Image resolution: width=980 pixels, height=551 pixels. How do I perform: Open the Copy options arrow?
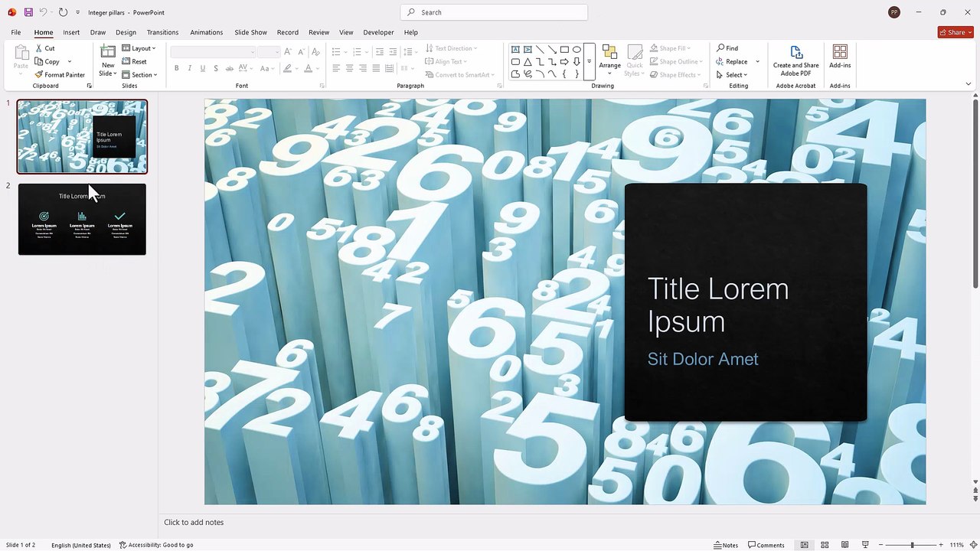coord(69,61)
